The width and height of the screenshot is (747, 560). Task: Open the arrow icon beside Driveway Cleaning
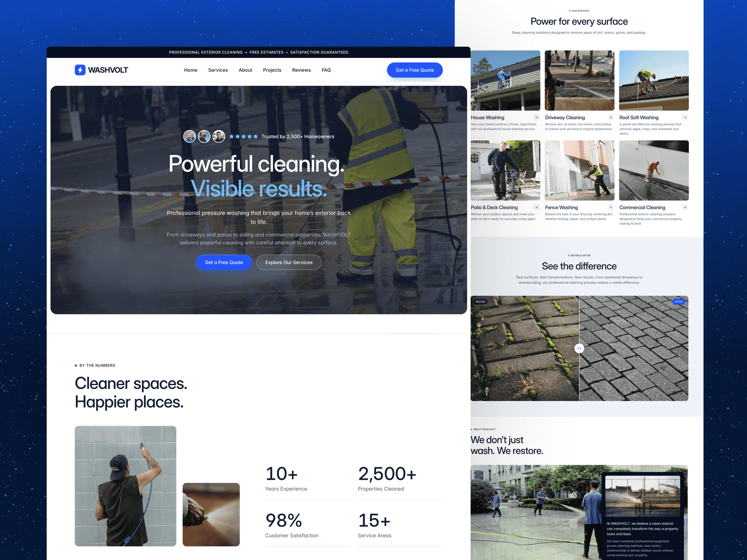611,117
